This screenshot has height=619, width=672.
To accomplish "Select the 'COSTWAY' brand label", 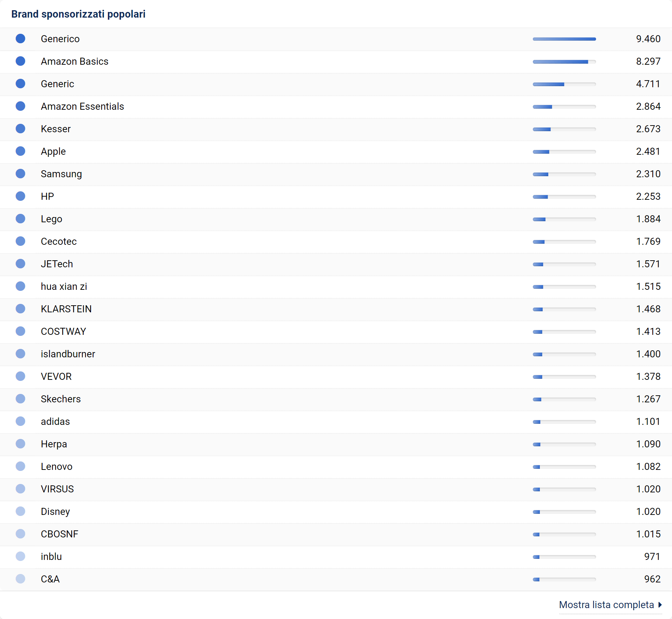I will pos(63,331).
